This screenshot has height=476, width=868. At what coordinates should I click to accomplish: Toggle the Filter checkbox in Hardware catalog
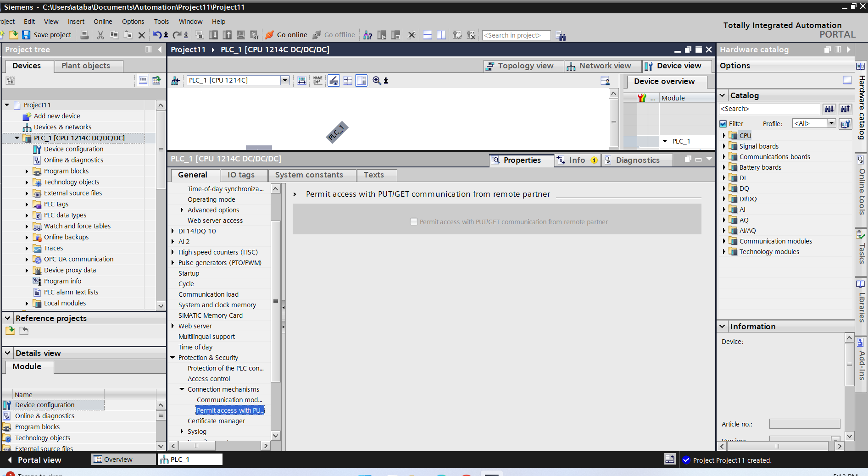[x=723, y=124]
